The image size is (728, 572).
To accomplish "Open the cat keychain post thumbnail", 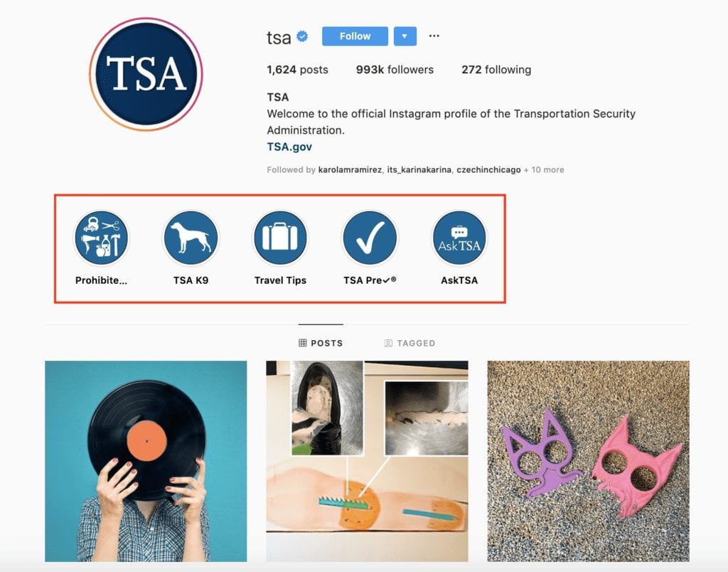I will (x=588, y=462).
